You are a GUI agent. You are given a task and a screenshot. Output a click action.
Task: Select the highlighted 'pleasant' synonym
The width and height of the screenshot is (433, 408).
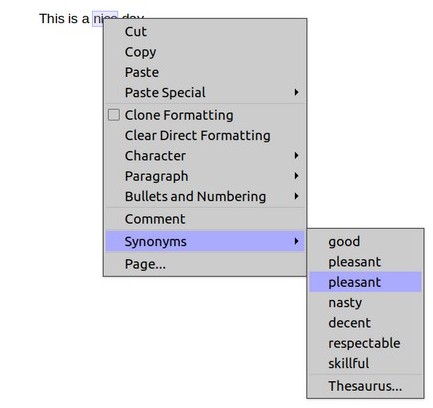(365, 282)
